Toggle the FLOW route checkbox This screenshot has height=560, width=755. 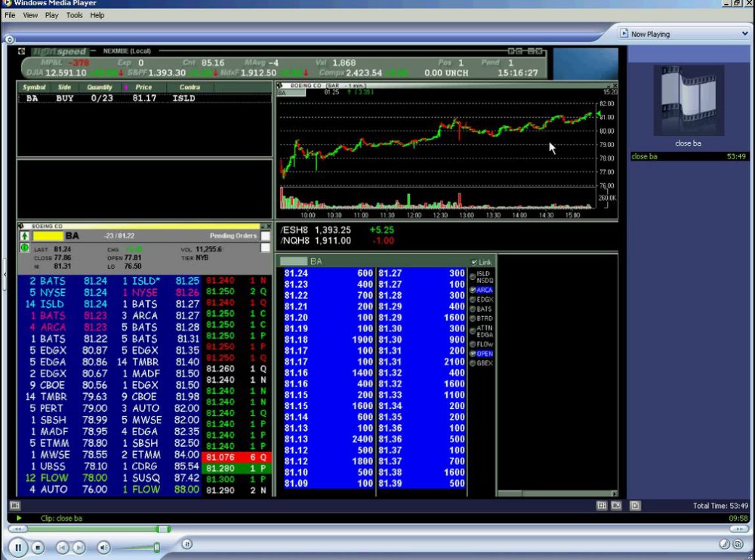pyautogui.click(x=473, y=344)
